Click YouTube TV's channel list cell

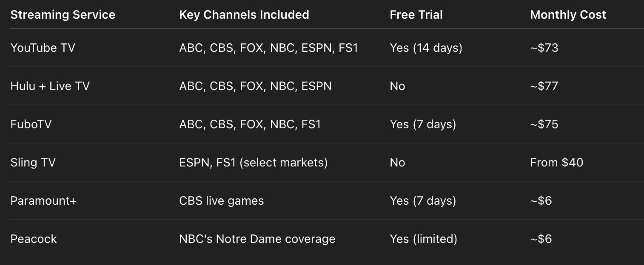tap(268, 48)
